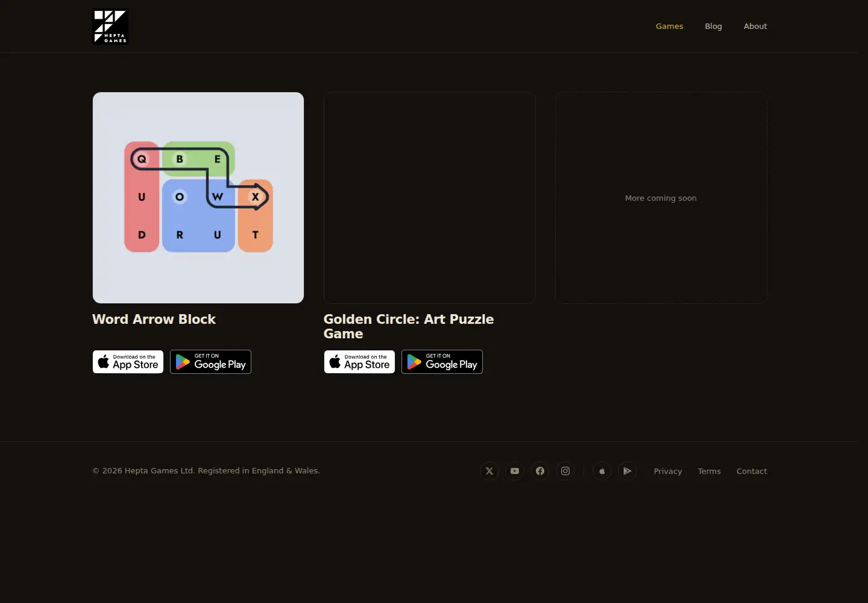The height and width of the screenshot is (603, 868).
Task: Open the Contact footer link
Action: tap(752, 472)
